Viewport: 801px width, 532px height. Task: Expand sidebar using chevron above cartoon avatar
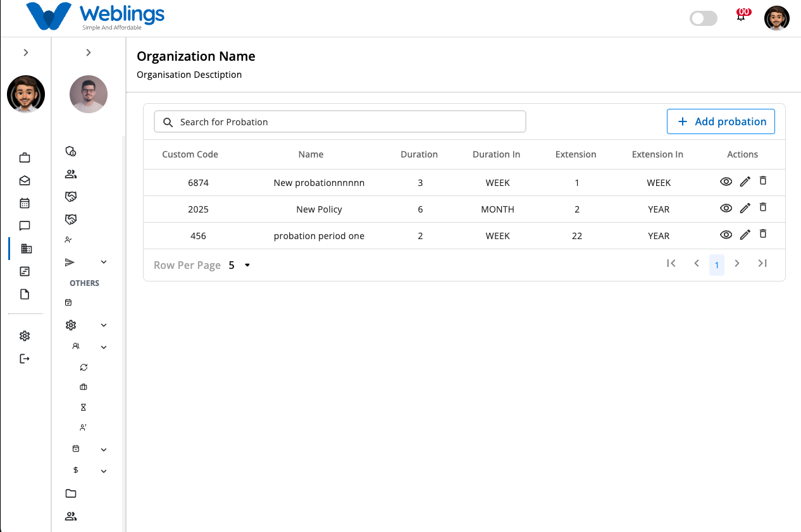click(x=26, y=53)
